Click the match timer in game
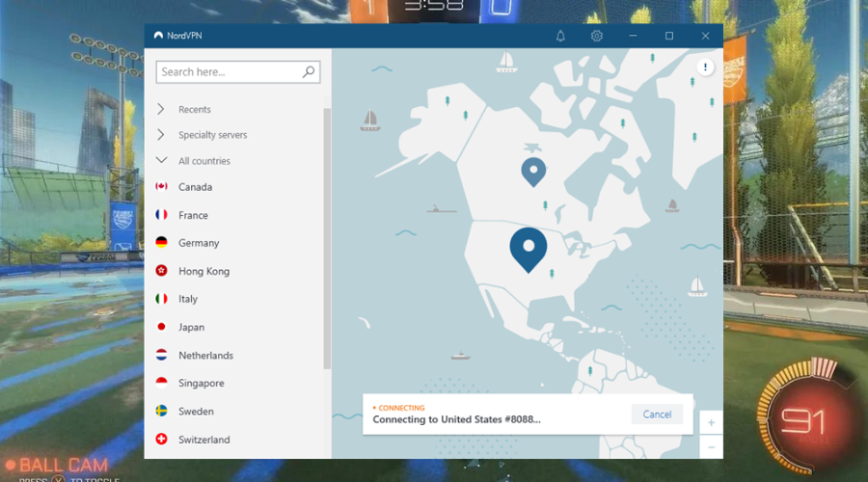 tap(433, 6)
